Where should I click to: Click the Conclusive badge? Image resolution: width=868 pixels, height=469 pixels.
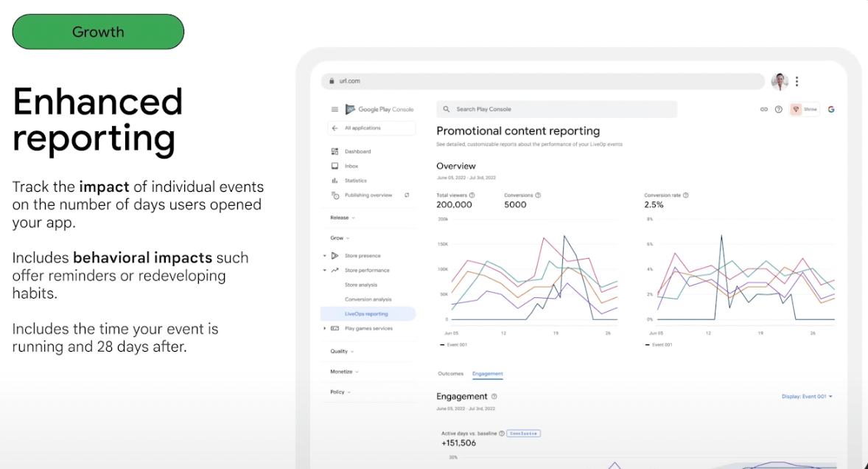[523, 434]
